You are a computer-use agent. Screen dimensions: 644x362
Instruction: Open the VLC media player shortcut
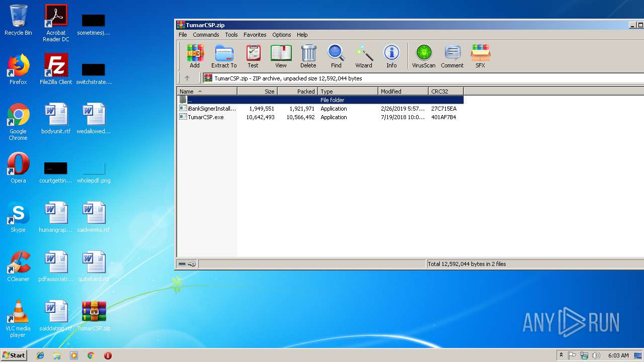(x=18, y=319)
